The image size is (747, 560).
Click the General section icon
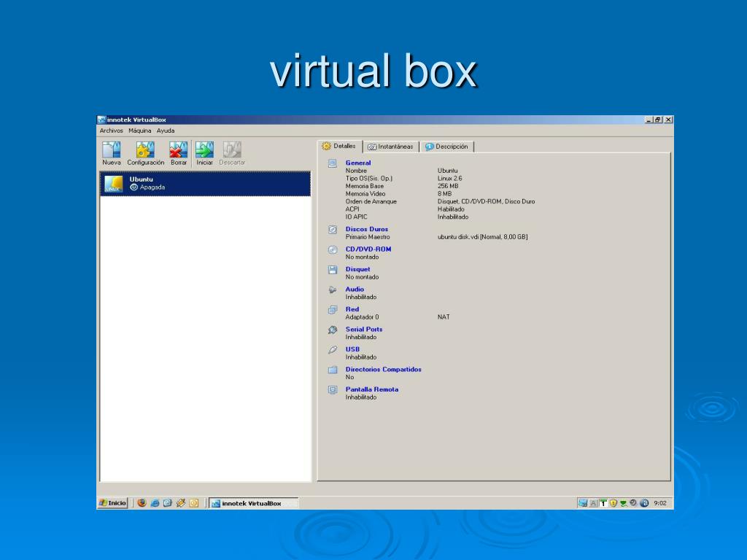click(333, 163)
